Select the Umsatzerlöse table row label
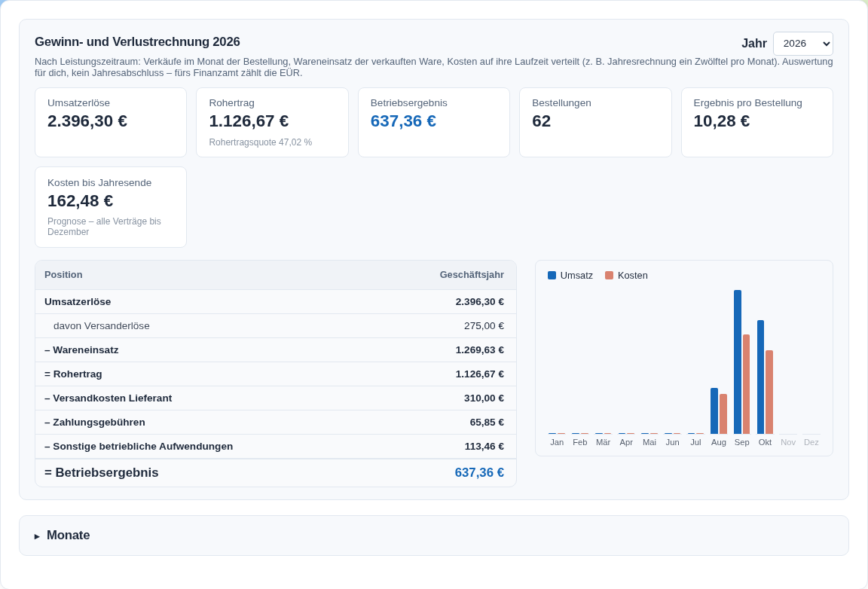The height and width of the screenshot is (589, 868). tap(78, 302)
